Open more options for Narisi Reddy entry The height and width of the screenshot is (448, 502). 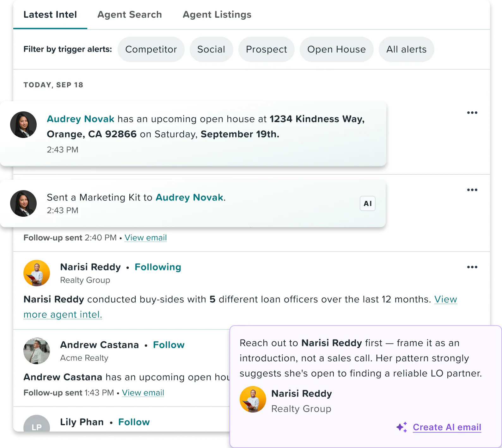[472, 267]
